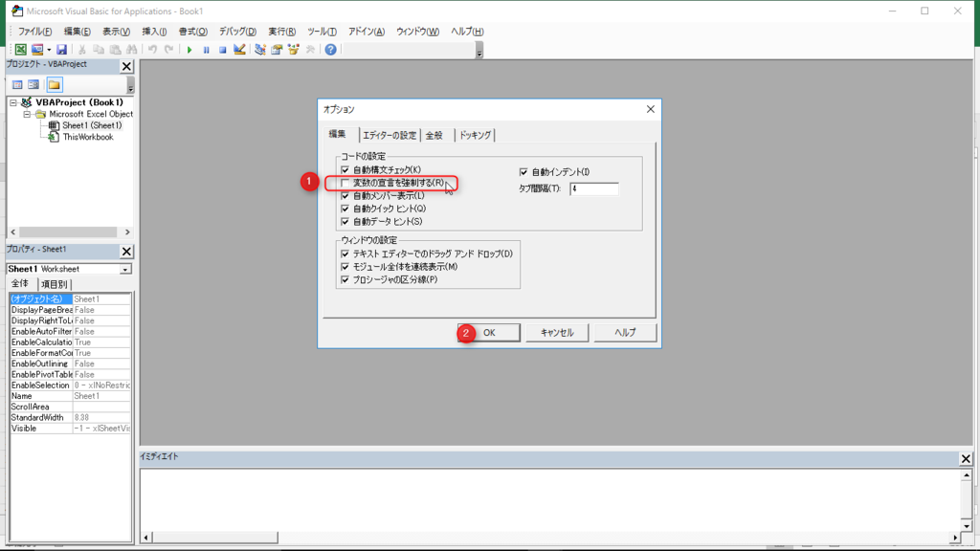
Task: Click the Copy icon in toolbar
Action: coord(99,50)
